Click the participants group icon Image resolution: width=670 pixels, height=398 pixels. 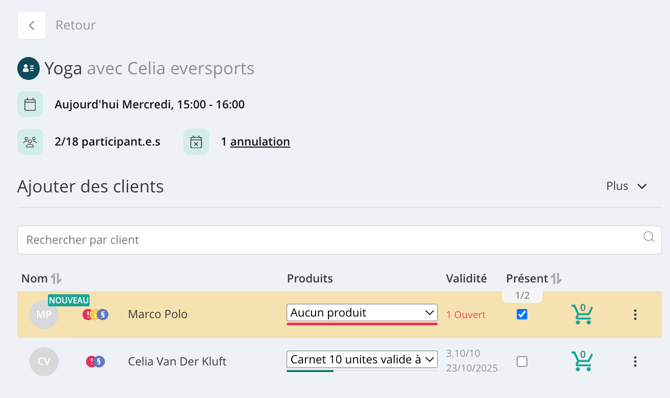click(x=30, y=142)
